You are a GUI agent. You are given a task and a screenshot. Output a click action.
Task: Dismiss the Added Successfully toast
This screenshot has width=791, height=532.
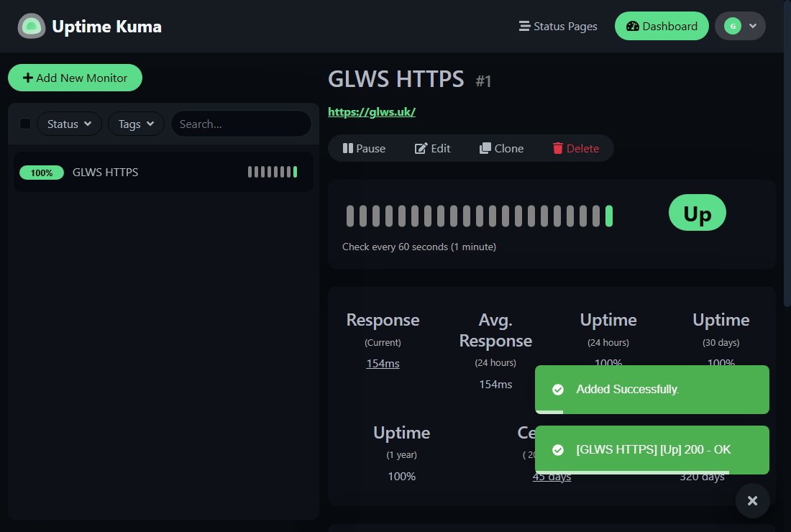pyautogui.click(x=651, y=389)
